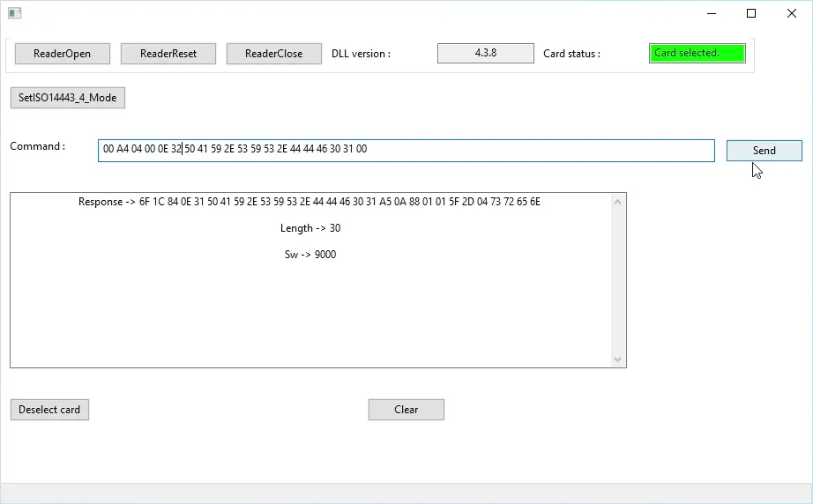
Task: Click the Deselect card button
Action: click(49, 409)
